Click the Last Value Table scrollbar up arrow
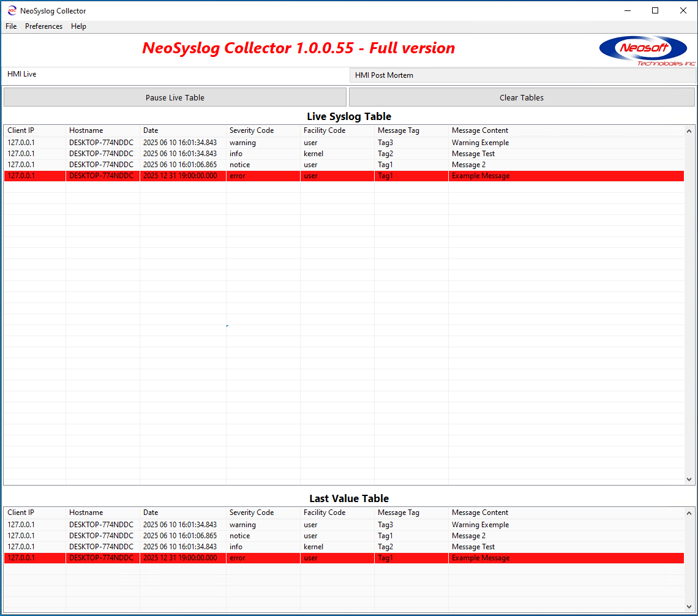Screen dimensions: 698x616 689,513
